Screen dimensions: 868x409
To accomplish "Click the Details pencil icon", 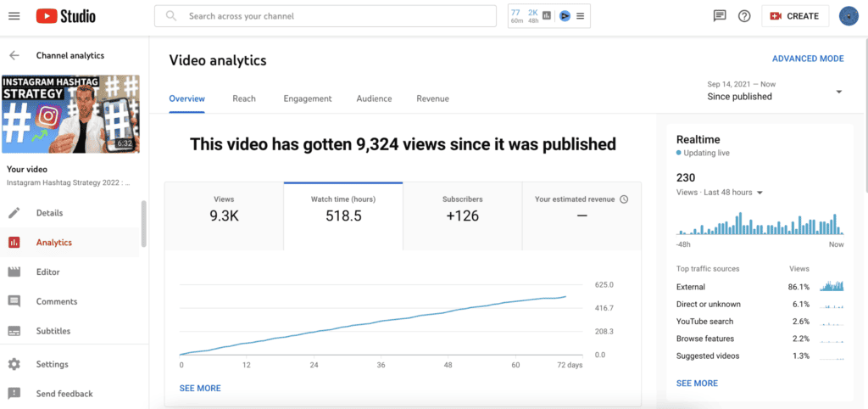I will [14, 213].
